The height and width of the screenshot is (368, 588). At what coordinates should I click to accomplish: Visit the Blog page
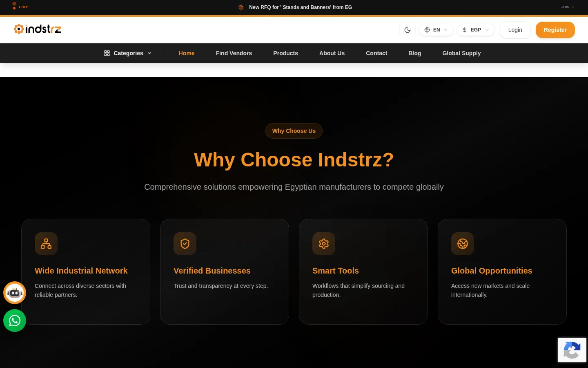[414, 53]
